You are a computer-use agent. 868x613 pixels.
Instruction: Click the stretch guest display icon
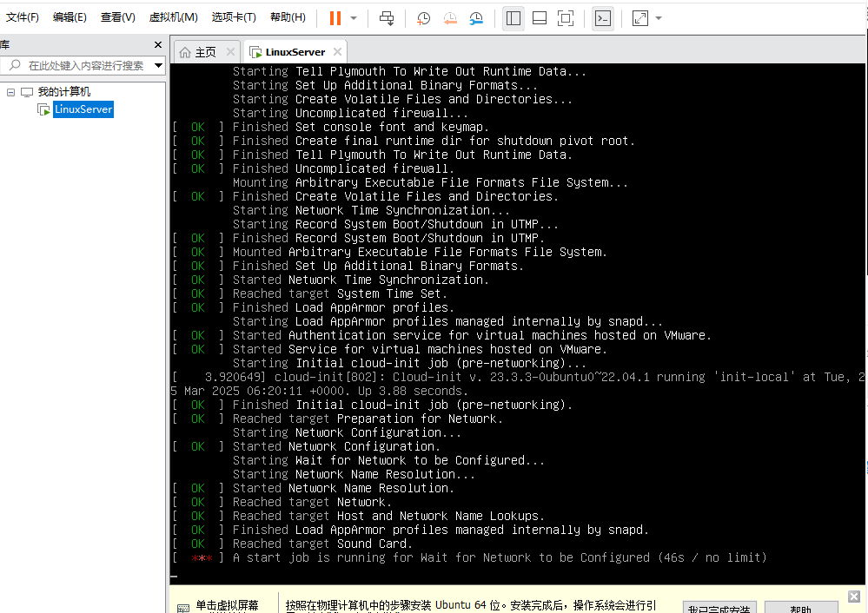640,18
